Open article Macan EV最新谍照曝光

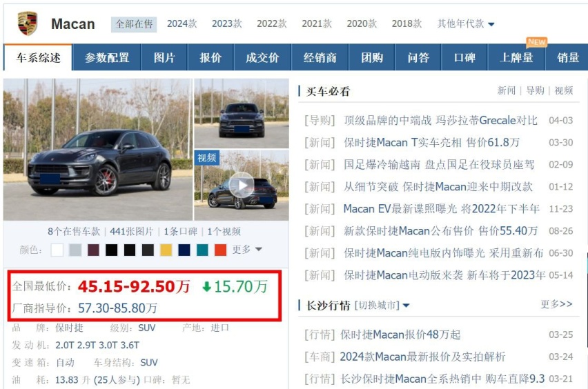coord(442,209)
